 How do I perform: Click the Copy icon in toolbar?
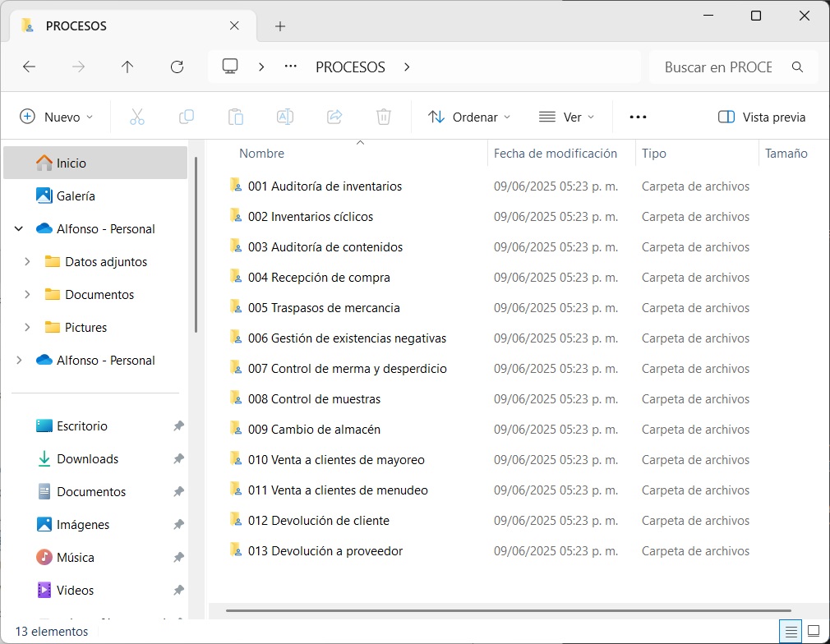[187, 117]
